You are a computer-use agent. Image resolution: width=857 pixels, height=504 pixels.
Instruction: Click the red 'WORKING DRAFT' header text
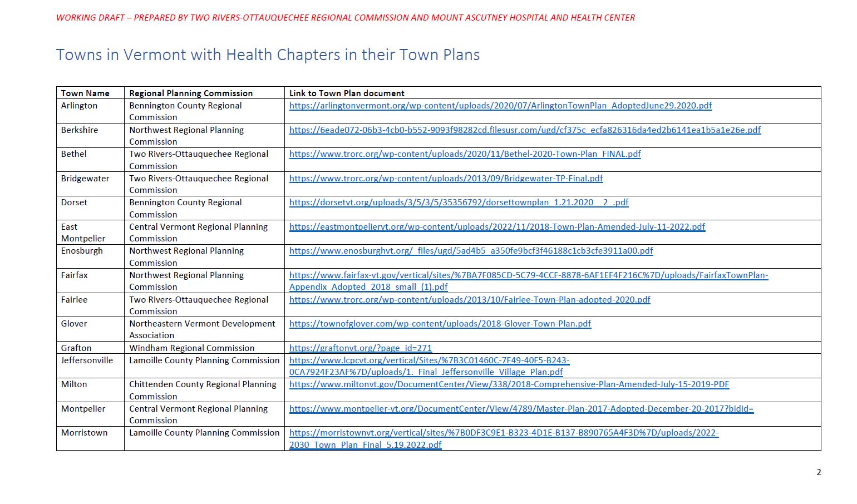345,18
